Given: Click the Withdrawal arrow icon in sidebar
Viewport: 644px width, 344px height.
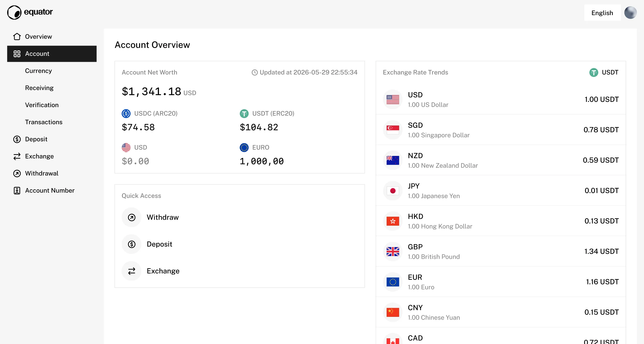Looking at the screenshot, I should click(17, 173).
